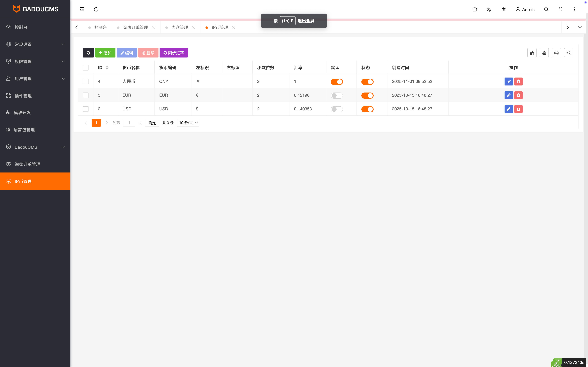Click the refresh page icon in header
The image size is (588, 367).
tap(96, 9)
